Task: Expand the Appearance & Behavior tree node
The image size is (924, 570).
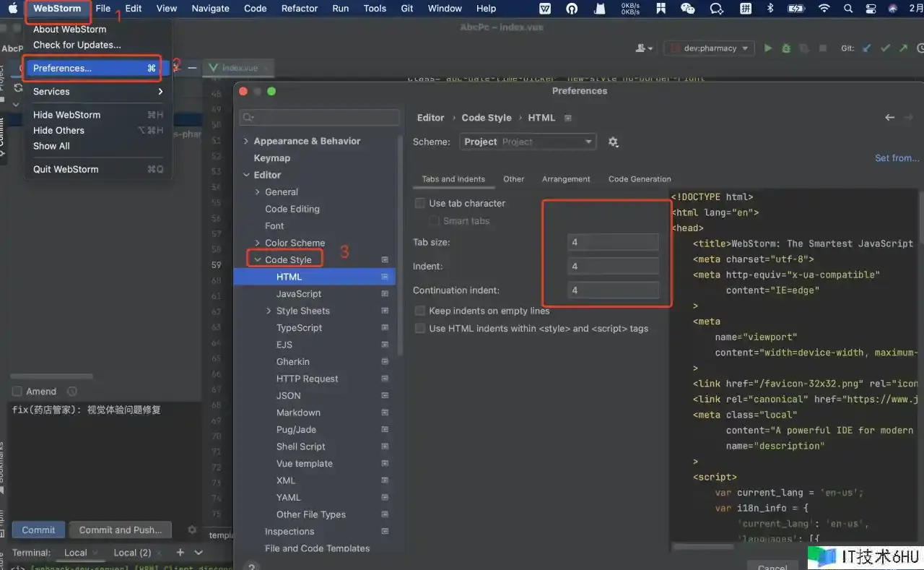Action: [x=246, y=142]
